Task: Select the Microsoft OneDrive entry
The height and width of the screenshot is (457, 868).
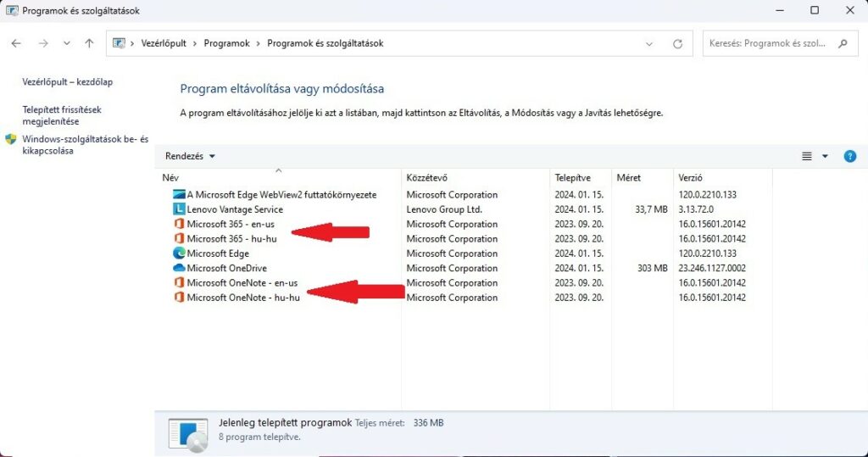Action: pyautogui.click(x=226, y=268)
